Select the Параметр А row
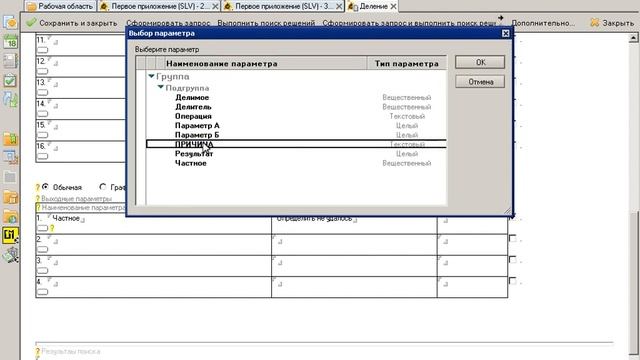640x360 pixels. 296,126
